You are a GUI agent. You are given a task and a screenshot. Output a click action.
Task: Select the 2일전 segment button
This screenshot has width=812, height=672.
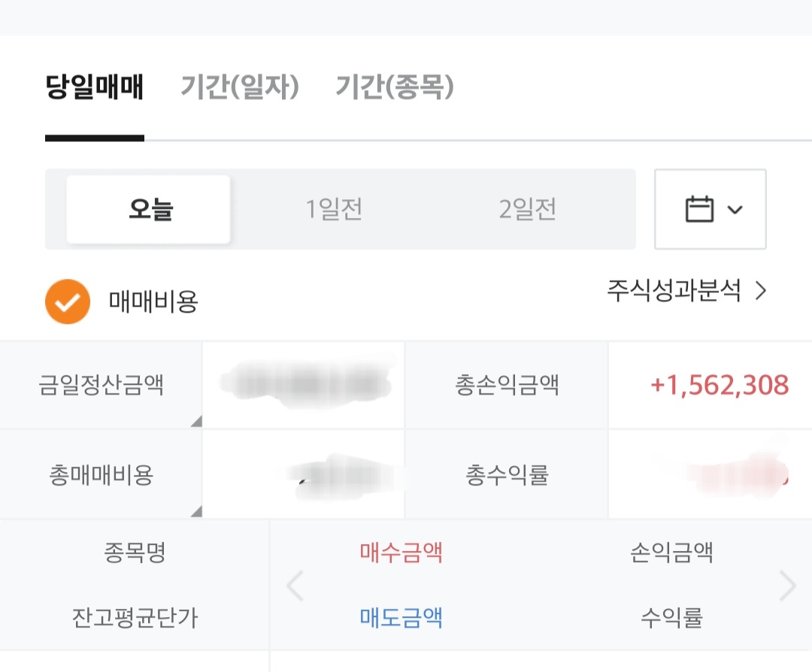[x=527, y=209]
